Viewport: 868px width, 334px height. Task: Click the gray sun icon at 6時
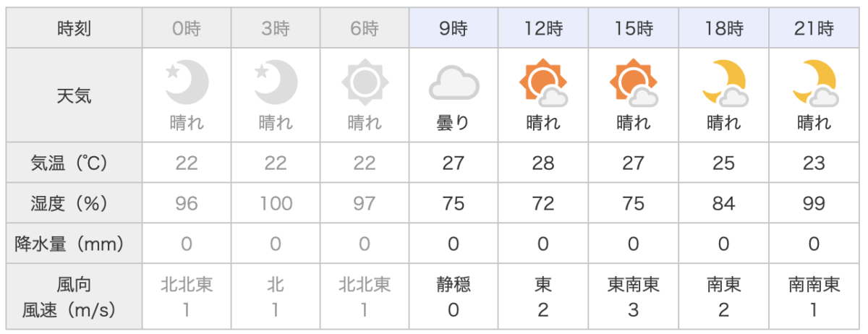(365, 82)
